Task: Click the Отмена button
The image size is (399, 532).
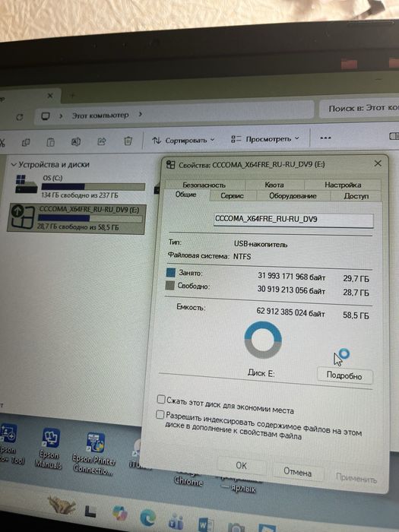Action: [298, 472]
